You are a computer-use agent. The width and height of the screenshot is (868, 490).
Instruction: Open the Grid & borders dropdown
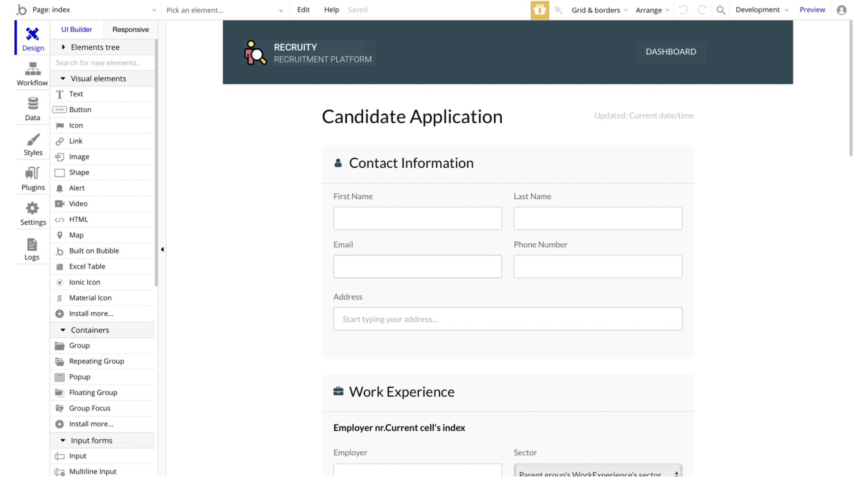(599, 10)
